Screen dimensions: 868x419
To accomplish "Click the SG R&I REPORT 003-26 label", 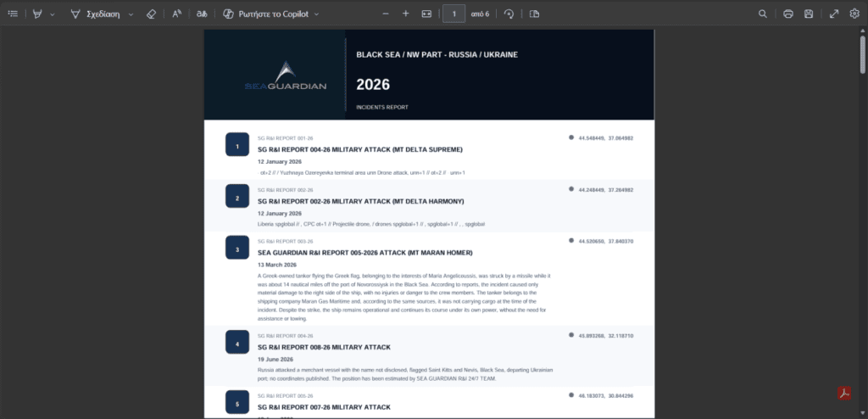I will [285, 241].
